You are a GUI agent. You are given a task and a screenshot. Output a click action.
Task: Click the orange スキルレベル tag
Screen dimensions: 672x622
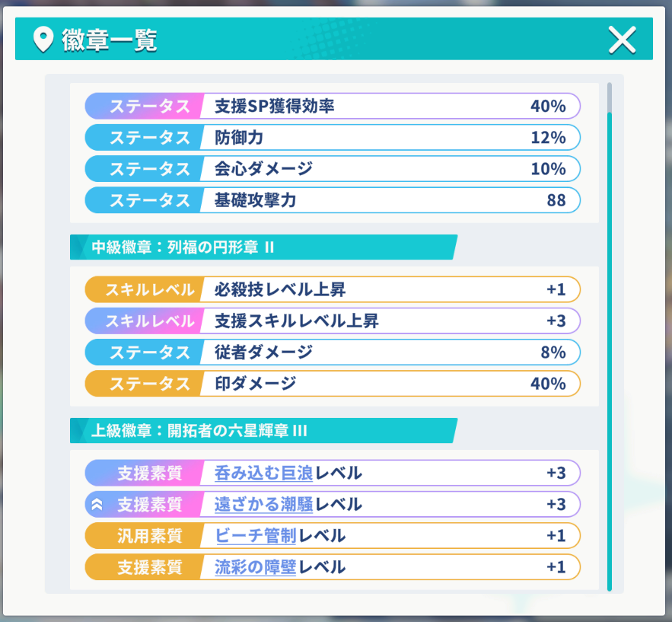point(144,289)
